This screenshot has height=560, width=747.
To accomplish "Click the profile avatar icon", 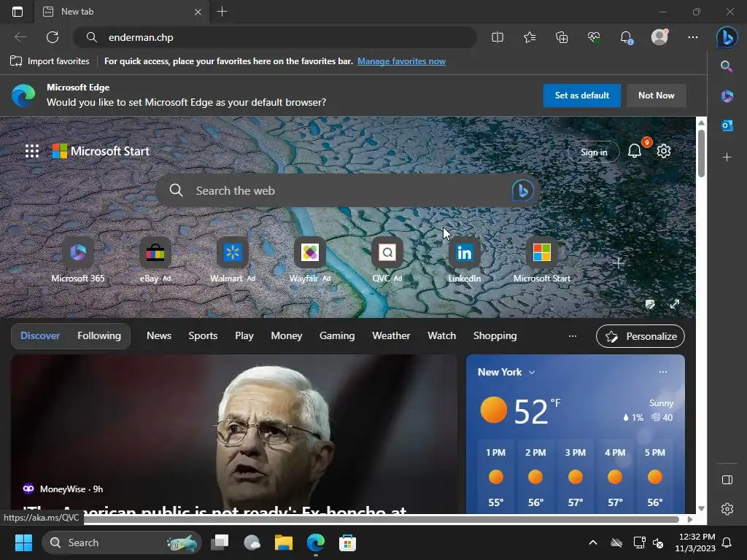I will 659,37.
